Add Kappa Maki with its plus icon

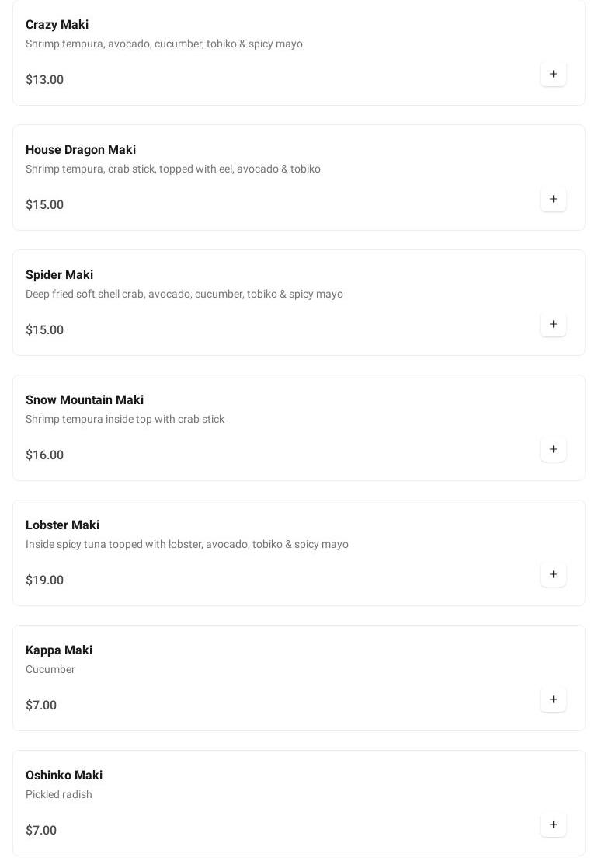coord(553,699)
